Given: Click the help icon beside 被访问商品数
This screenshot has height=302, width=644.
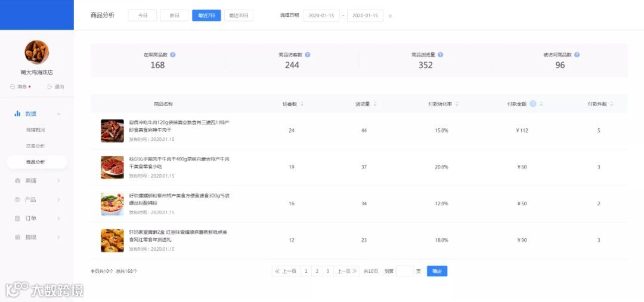Looking at the screenshot, I should click(x=577, y=55).
